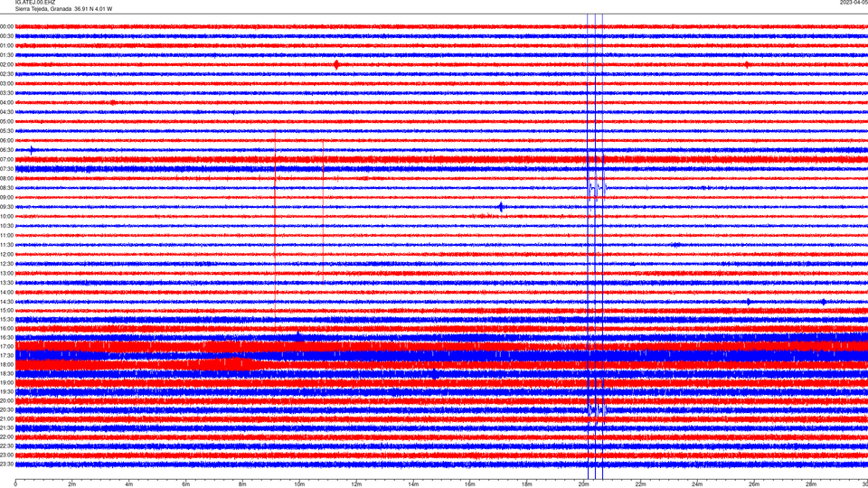Select the 13:00 time label
The height and width of the screenshot is (488, 868).
point(6,273)
